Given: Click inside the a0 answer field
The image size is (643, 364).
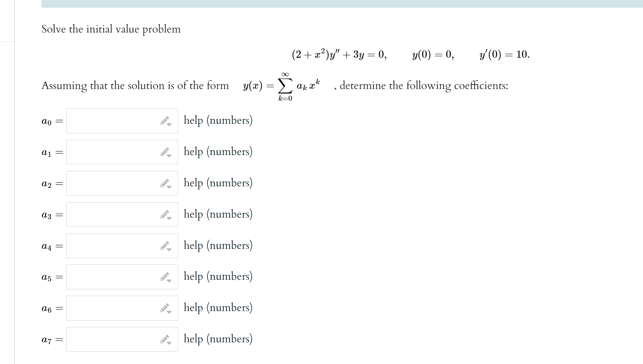Looking at the screenshot, I should pyautogui.click(x=112, y=121).
